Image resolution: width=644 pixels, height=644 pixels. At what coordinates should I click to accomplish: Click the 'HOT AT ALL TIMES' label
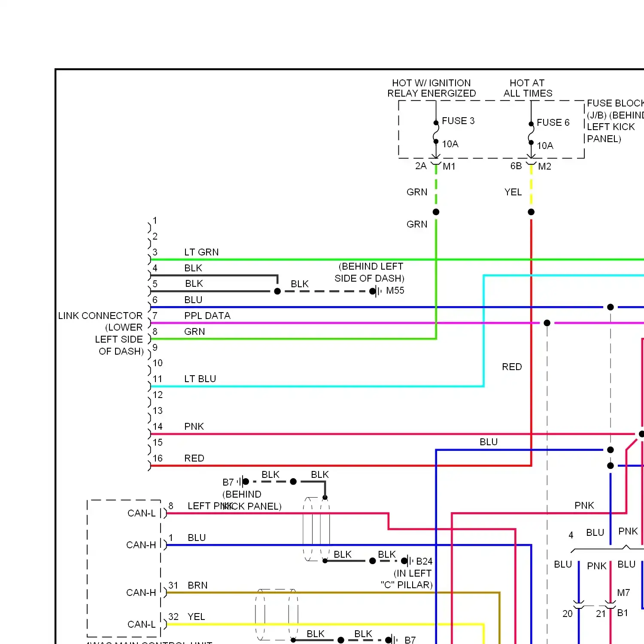click(x=528, y=88)
